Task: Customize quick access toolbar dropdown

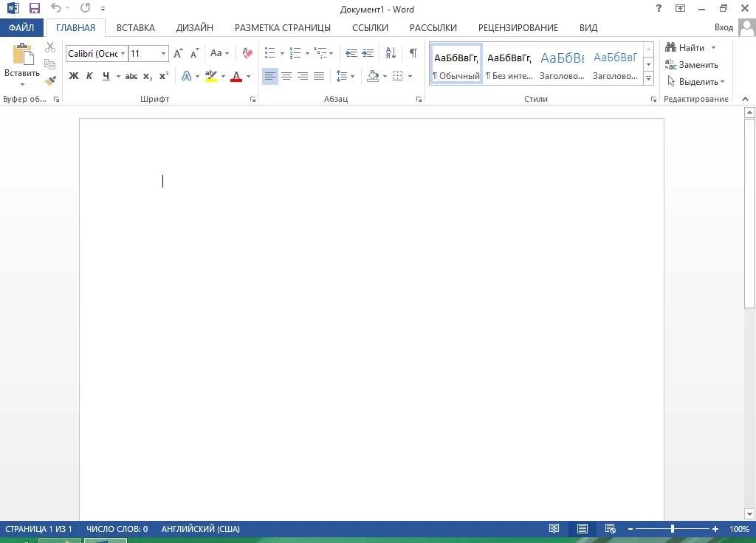Action: (x=103, y=9)
